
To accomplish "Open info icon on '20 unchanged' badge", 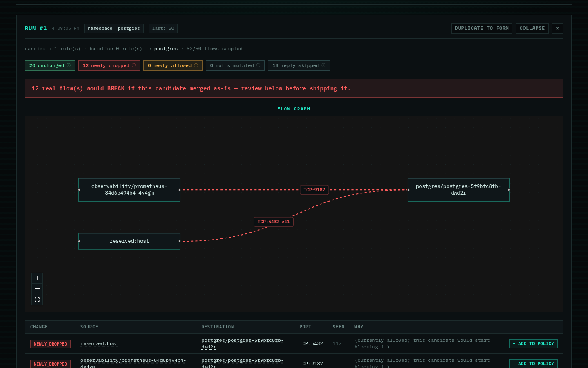I will [69, 65].
